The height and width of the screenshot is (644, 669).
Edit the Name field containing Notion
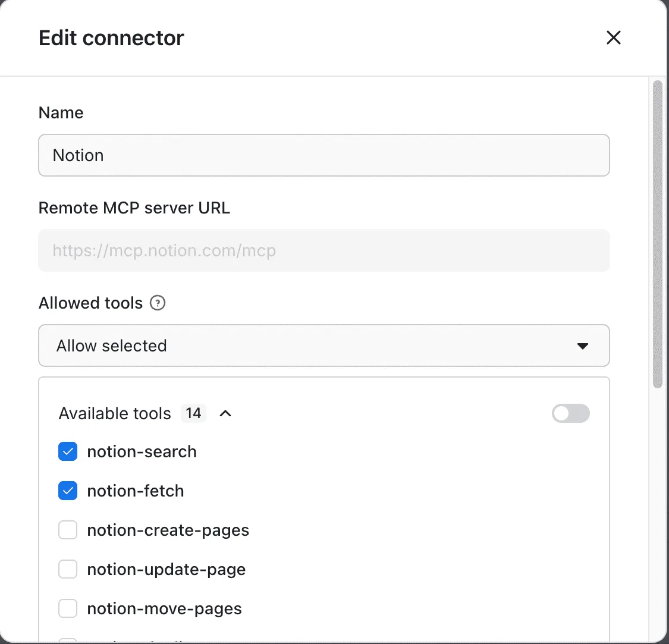324,155
